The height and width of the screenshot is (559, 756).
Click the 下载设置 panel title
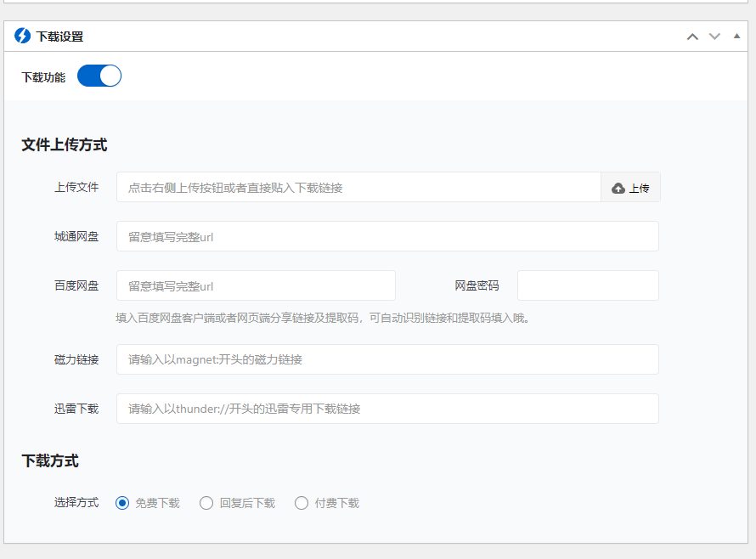59,37
